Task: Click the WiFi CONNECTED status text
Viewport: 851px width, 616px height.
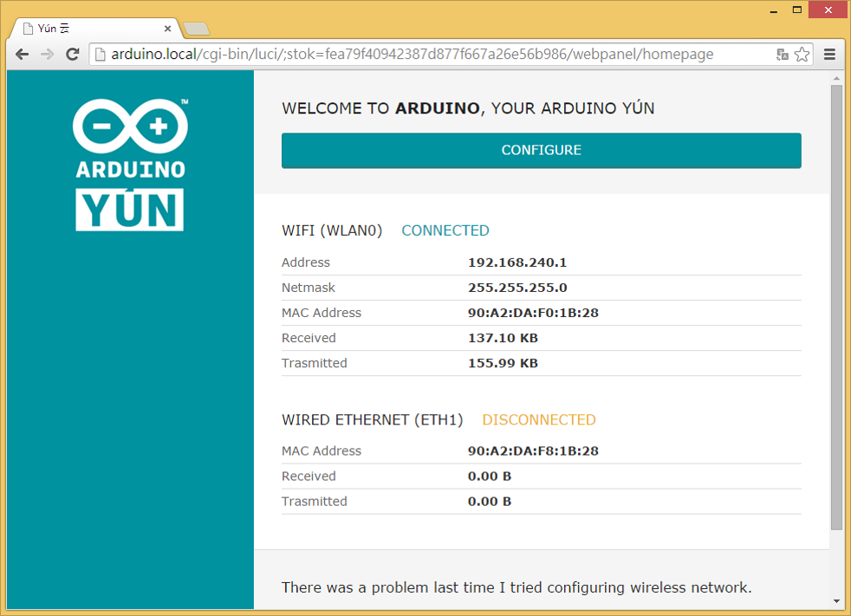Action: [x=445, y=230]
